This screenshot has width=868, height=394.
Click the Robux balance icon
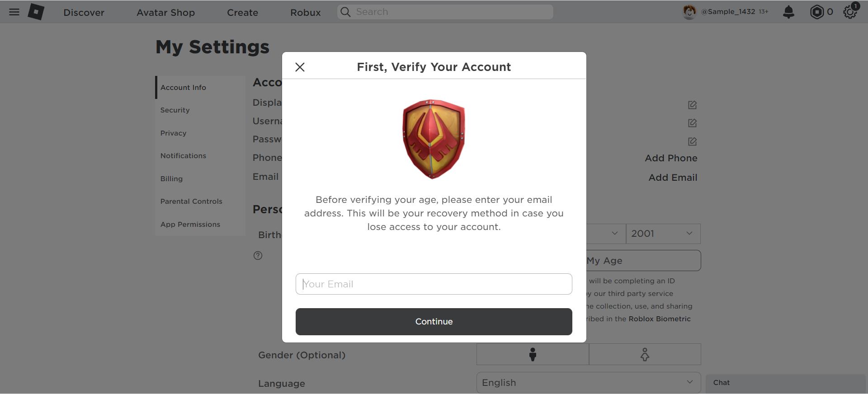point(816,12)
